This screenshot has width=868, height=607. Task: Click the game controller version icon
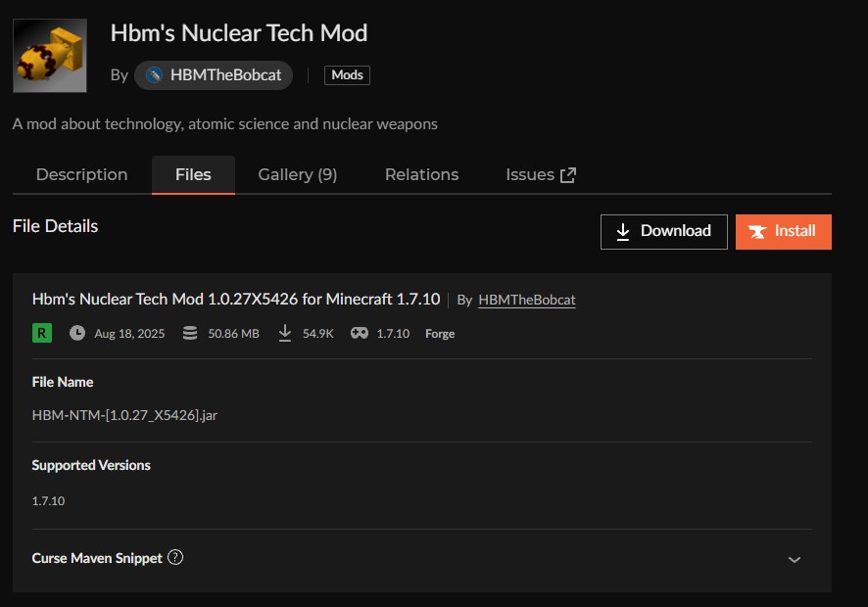[x=360, y=333]
